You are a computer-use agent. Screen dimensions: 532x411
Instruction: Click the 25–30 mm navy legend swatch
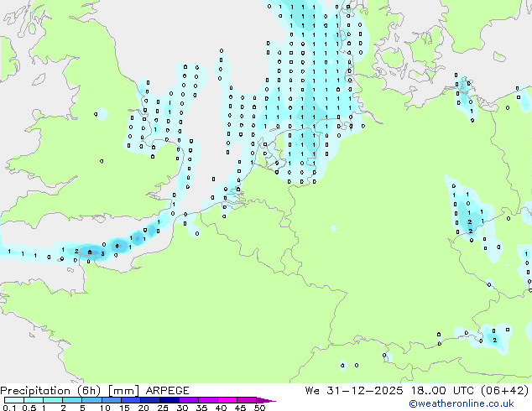(169, 400)
